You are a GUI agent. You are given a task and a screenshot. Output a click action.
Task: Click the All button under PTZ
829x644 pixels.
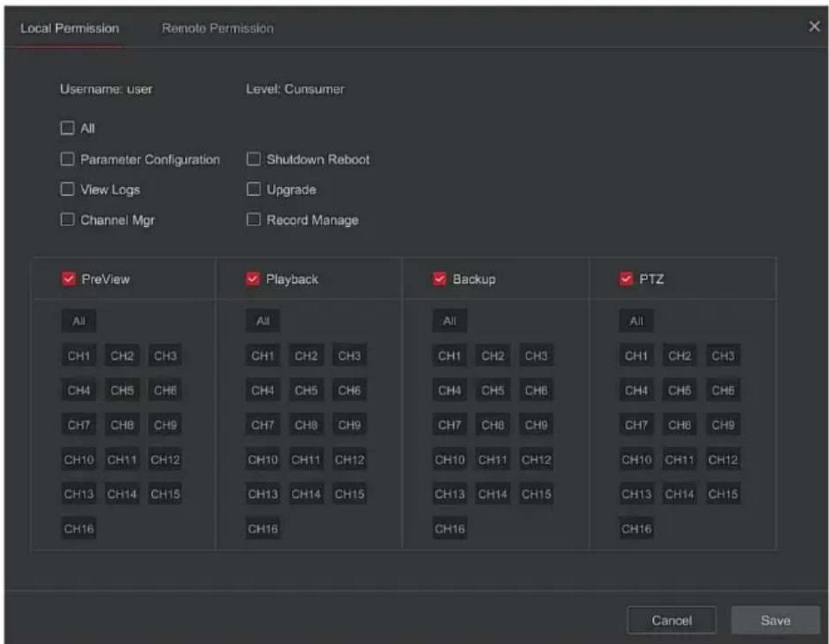pyautogui.click(x=637, y=321)
